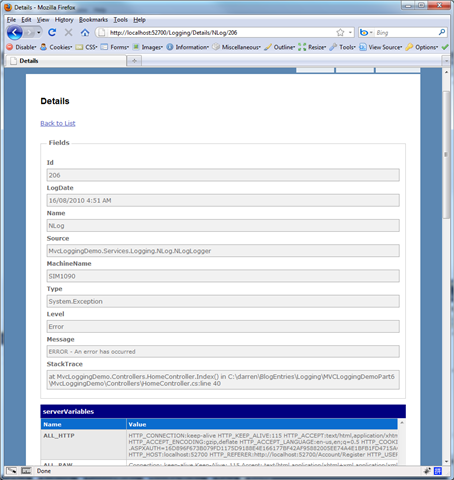Screen dimensions: 454x480
Task: Click the Back navigation arrow button
Action: click(x=15, y=33)
